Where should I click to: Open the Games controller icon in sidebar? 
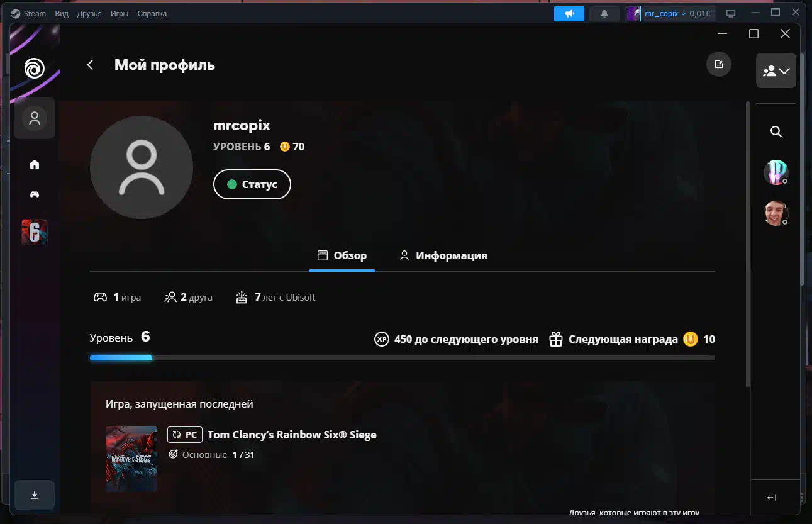pos(35,195)
